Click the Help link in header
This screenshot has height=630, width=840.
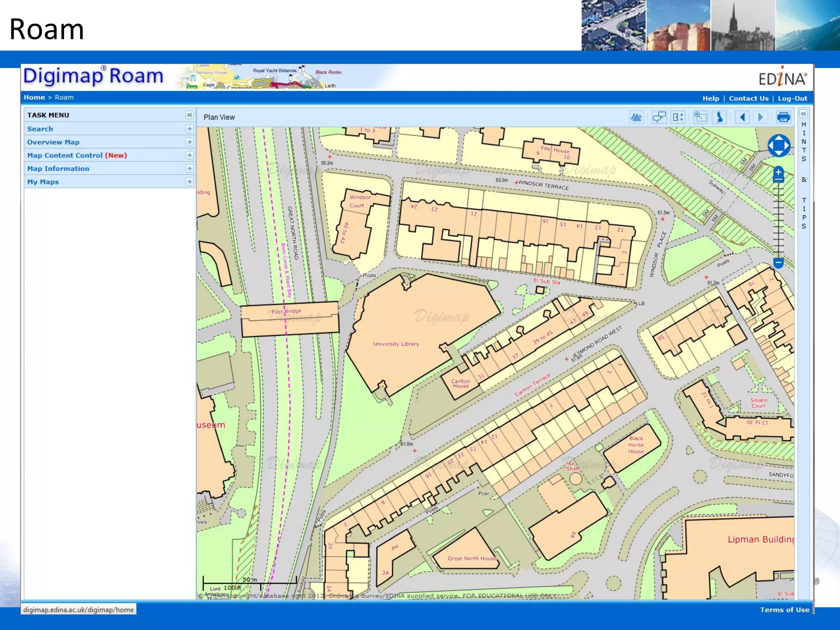tap(710, 98)
